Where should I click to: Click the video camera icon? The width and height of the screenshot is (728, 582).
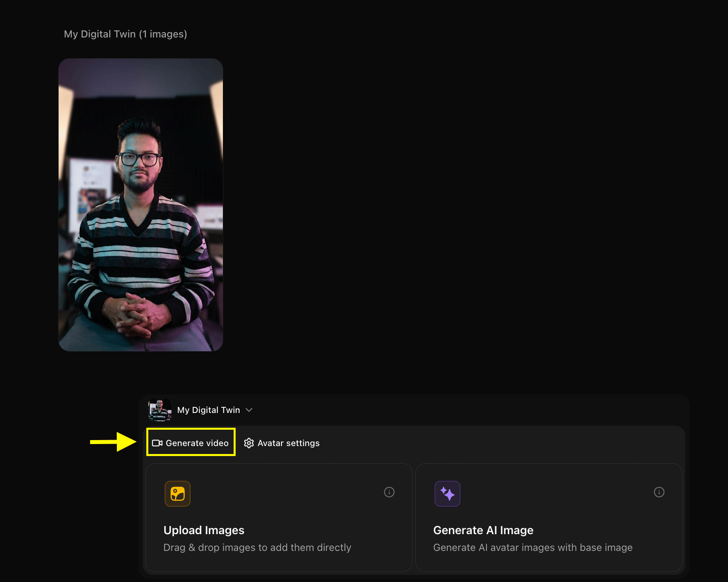[157, 443]
